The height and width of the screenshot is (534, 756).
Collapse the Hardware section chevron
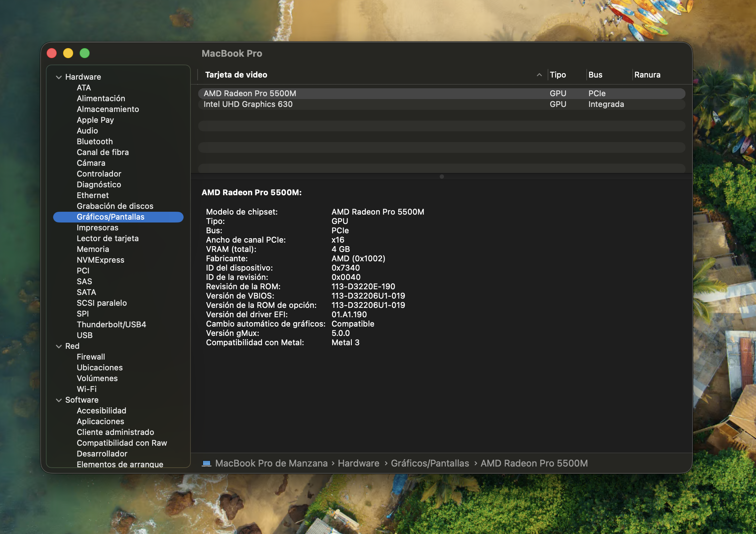coord(59,77)
